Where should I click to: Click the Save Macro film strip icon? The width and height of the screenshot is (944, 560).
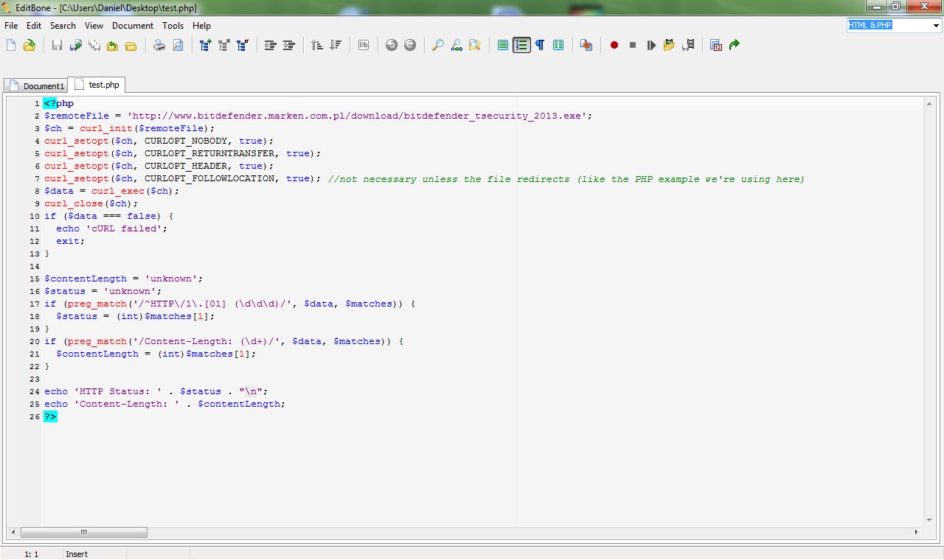688,45
